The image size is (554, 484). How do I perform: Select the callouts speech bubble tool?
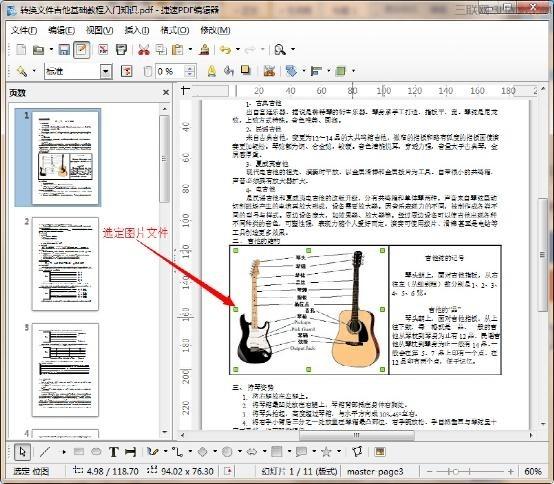coord(301,452)
